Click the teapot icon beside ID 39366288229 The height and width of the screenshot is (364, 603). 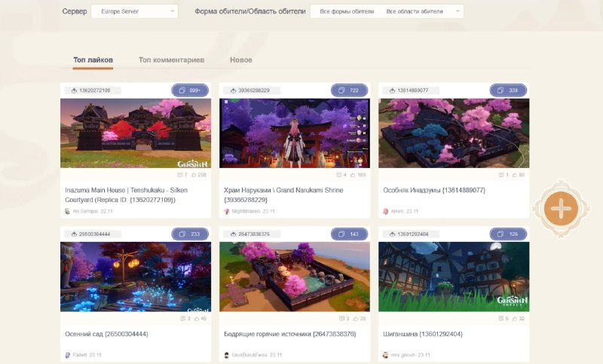tap(233, 90)
